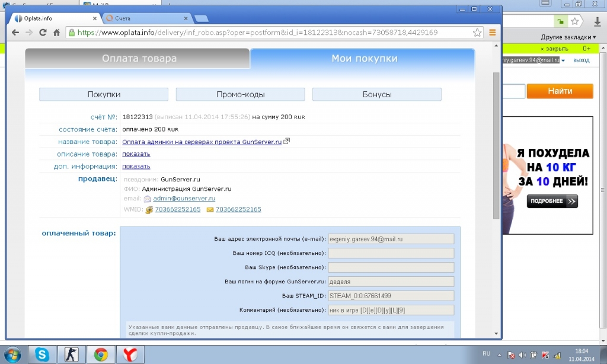Open Yandex browser from the taskbar

130,355
